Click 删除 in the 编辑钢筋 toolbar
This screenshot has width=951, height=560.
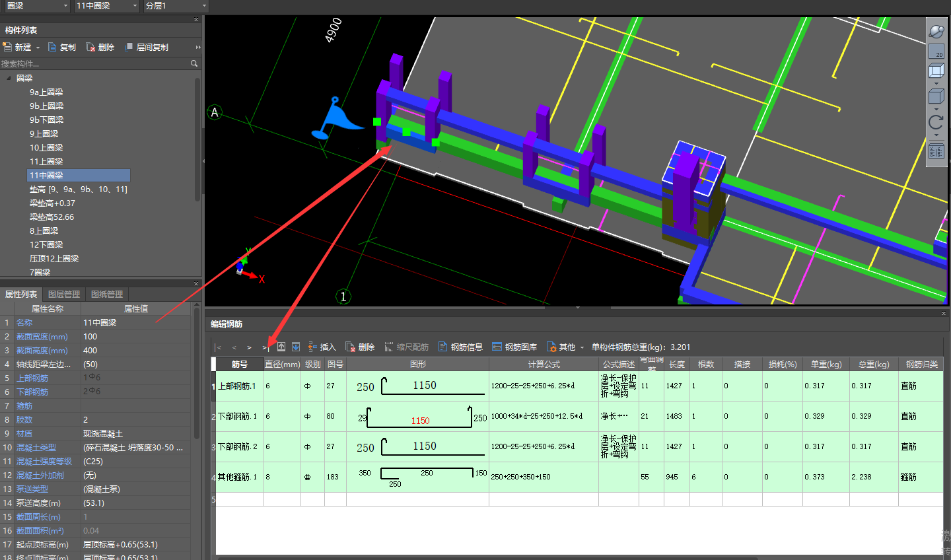pos(360,347)
